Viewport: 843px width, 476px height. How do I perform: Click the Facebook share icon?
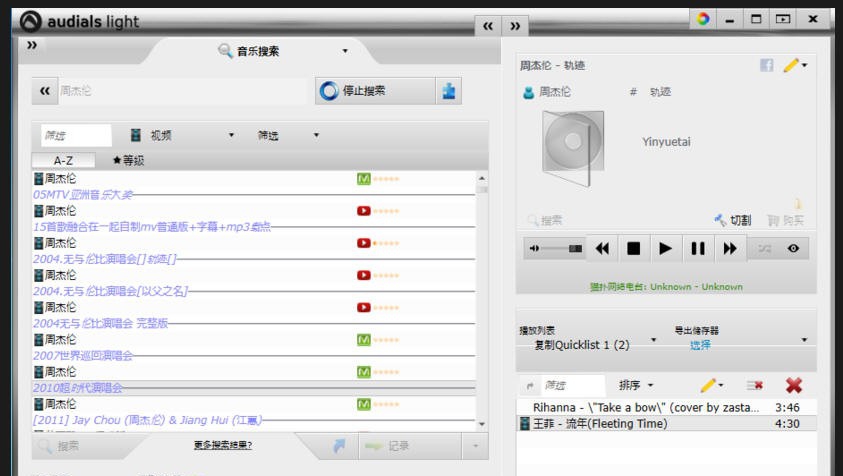767,65
